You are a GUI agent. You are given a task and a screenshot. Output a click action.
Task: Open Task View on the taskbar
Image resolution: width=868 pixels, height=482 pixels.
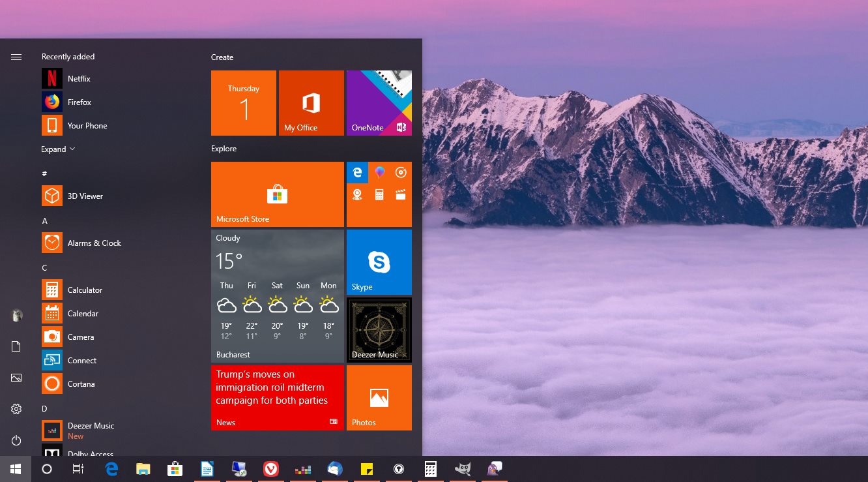coord(78,469)
